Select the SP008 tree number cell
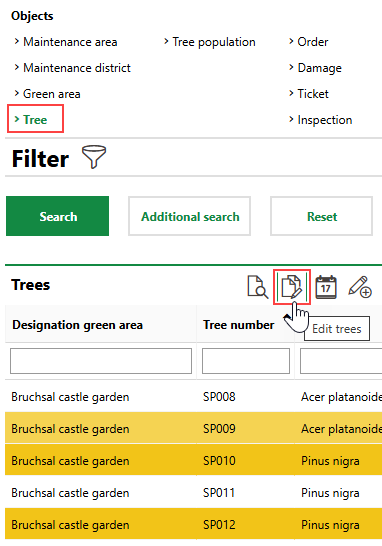382x546 pixels. point(219,397)
